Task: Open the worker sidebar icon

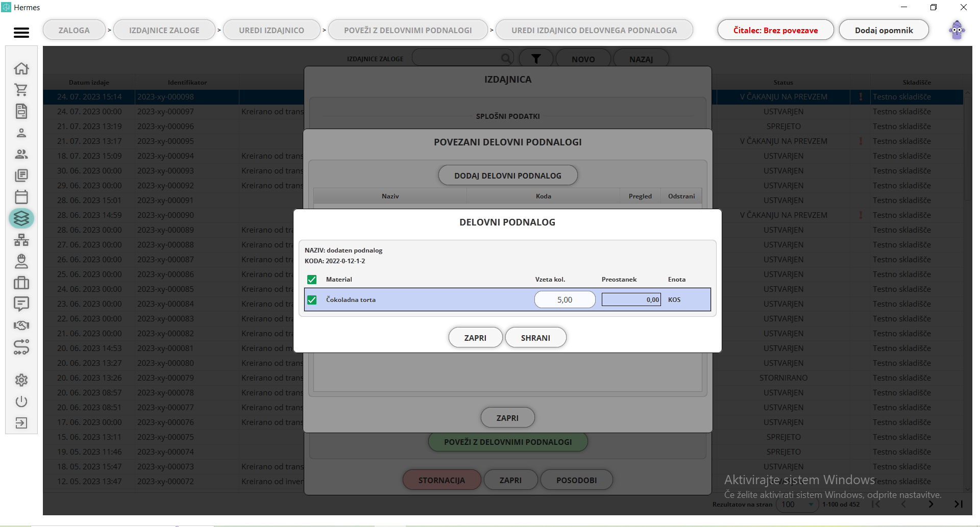Action: pyautogui.click(x=21, y=261)
